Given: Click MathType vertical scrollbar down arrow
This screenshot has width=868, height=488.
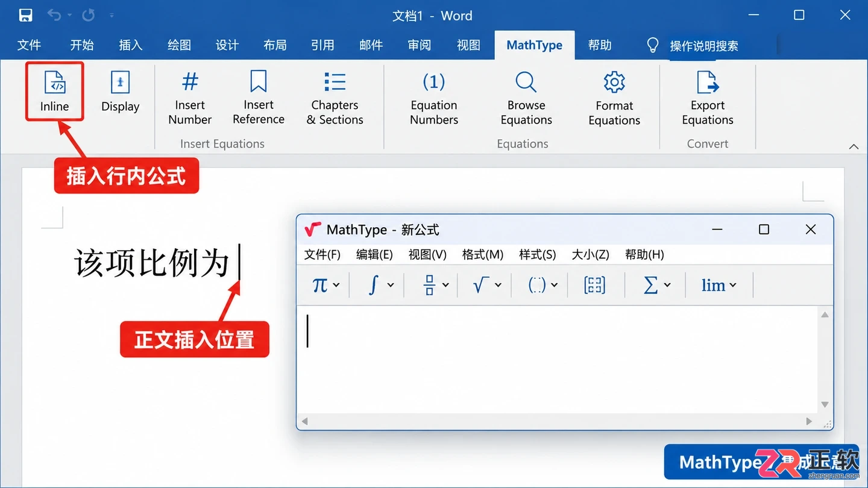Looking at the screenshot, I should click(x=825, y=404).
